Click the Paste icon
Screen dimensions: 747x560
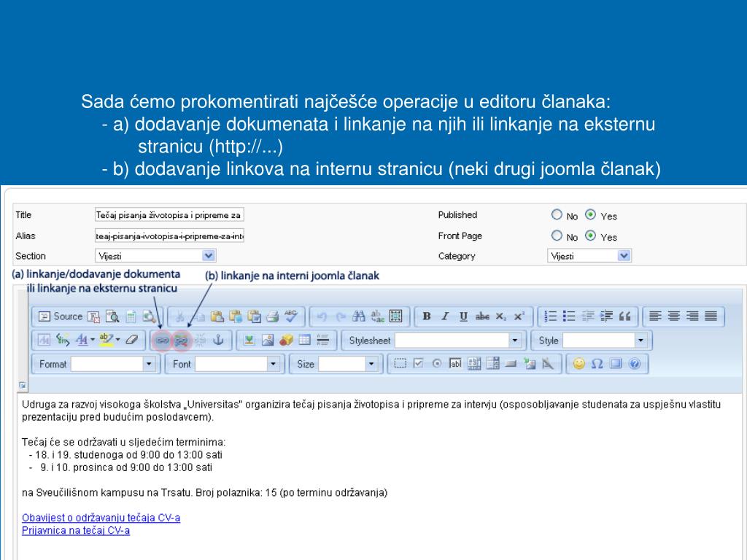click(x=217, y=316)
